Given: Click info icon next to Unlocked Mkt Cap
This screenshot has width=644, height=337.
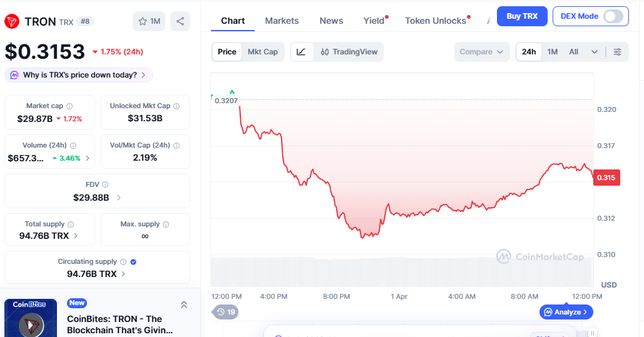Looking at the screenshot, I should (x=176, y=106).
